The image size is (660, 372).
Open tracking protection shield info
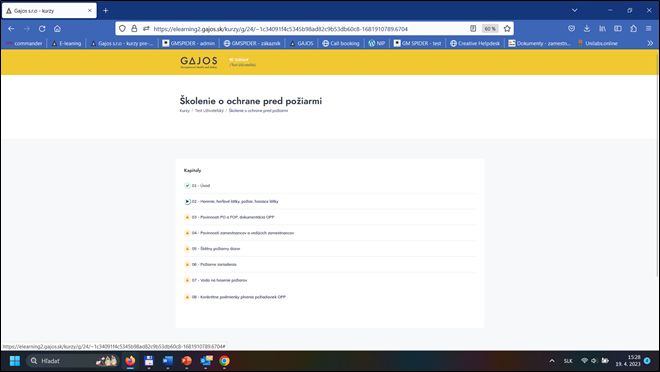(x=122, y=29)
